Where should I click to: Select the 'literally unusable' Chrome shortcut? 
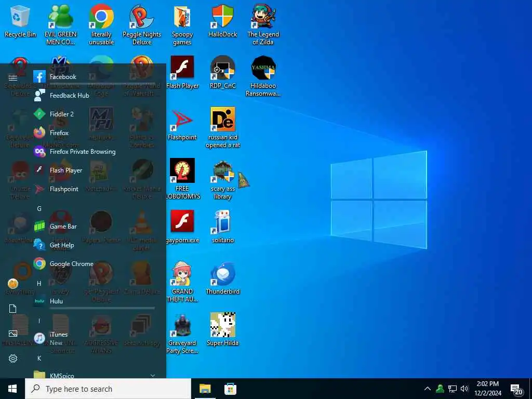click(101, 24)
